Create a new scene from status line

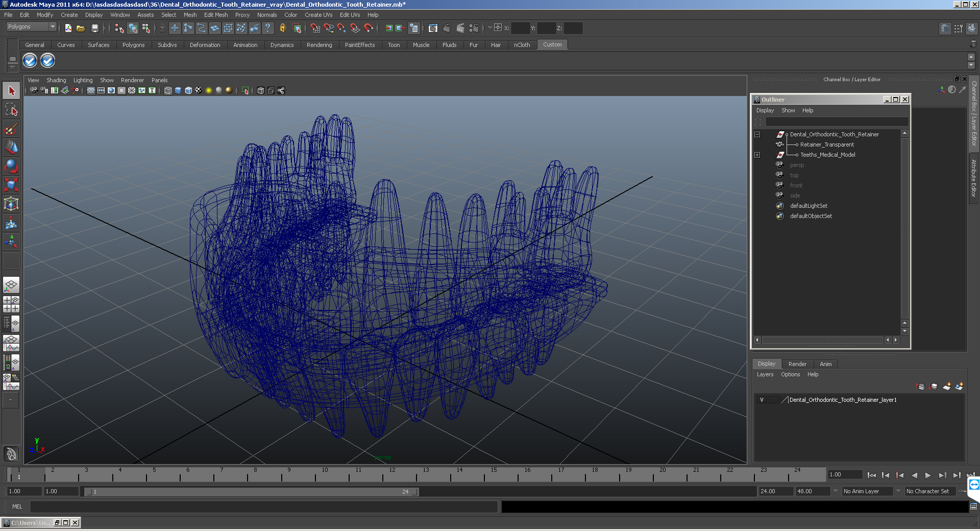(68, 28)
